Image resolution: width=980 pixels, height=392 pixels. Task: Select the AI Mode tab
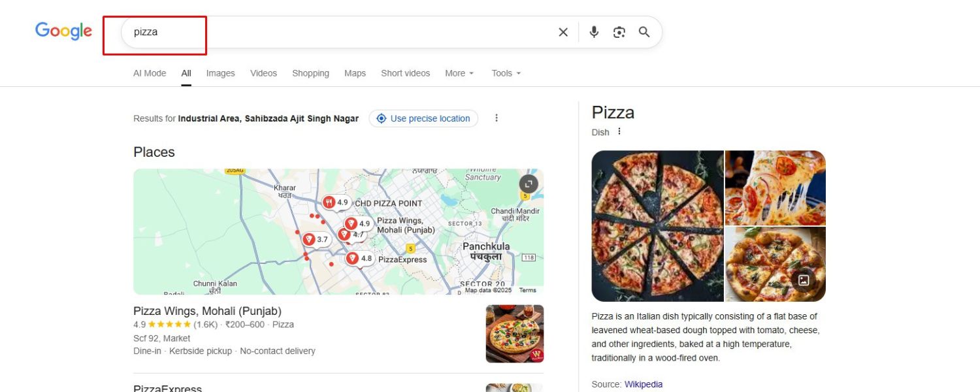tap(150, 73)
